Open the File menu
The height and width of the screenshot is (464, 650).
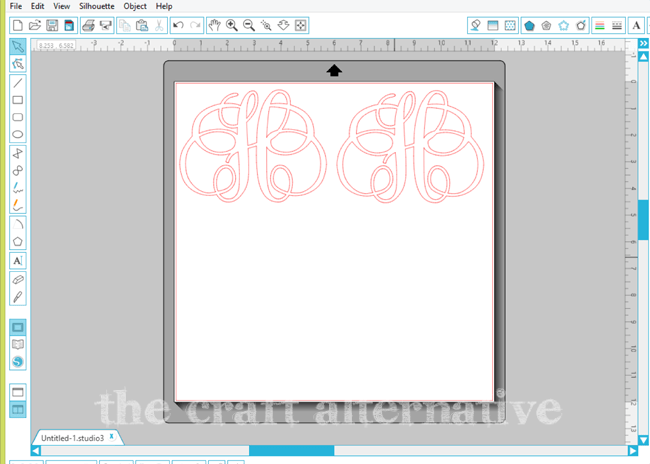[x=16, y=6]
